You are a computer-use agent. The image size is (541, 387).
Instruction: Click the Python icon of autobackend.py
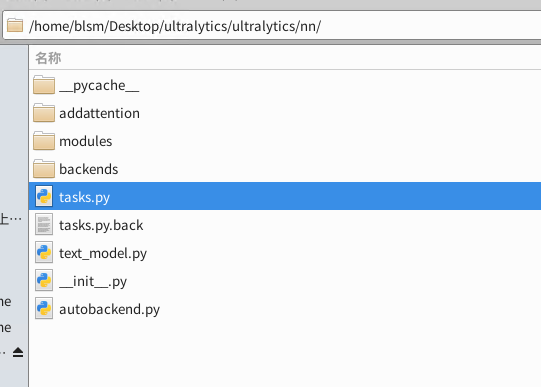(x=44, y=308)
